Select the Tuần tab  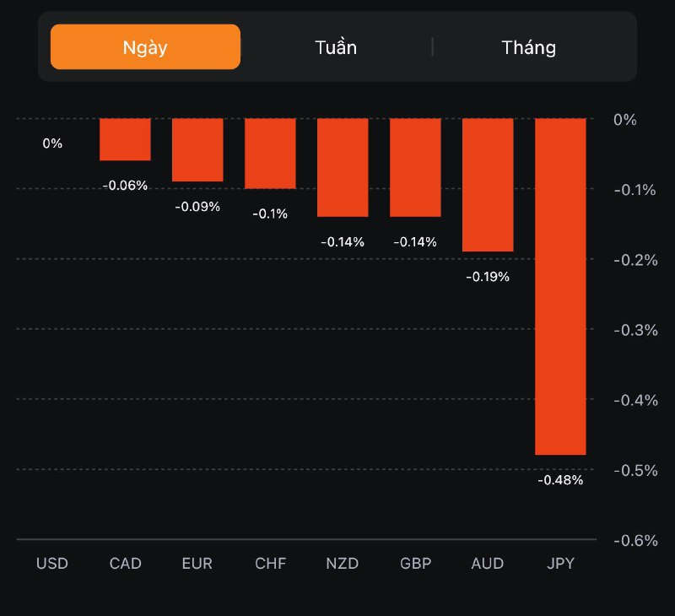pos(336,47)
